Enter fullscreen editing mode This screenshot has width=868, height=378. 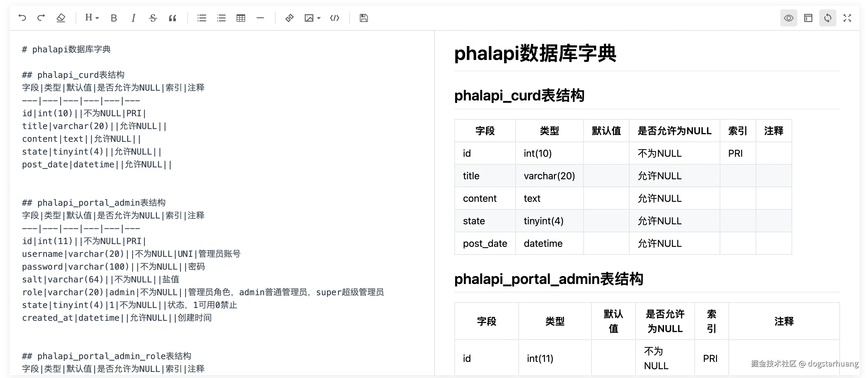click(x=847, y=18)
